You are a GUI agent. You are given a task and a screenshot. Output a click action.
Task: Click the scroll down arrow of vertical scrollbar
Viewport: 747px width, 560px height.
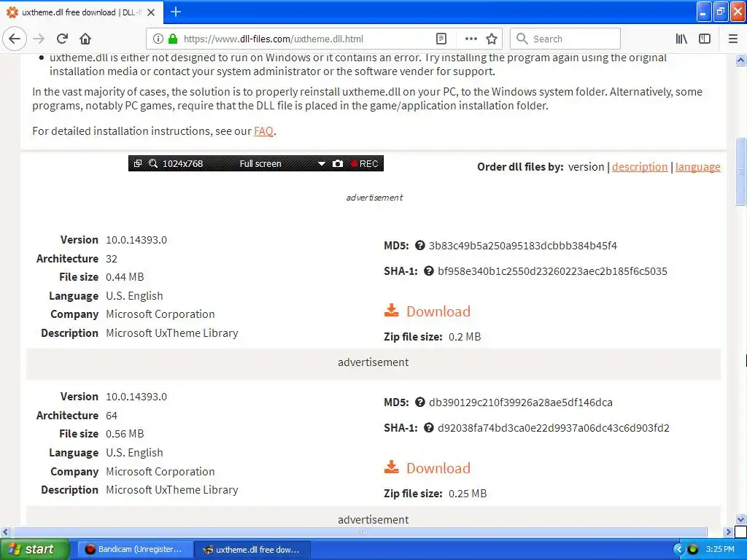pos(740,519)
